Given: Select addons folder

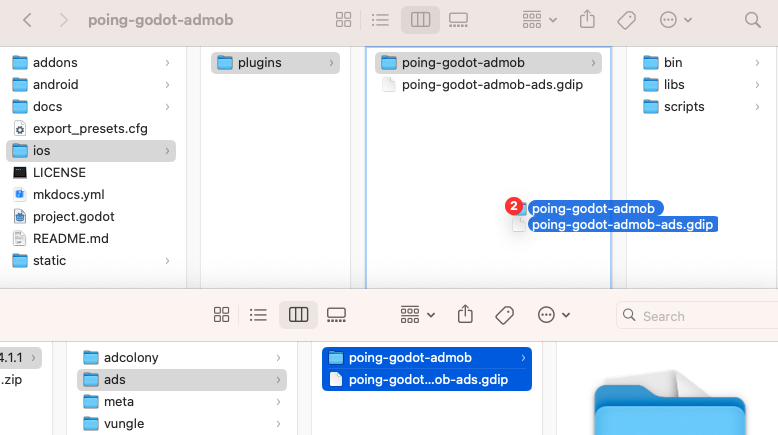Looking at the screenshot, I should pos(91,62).
